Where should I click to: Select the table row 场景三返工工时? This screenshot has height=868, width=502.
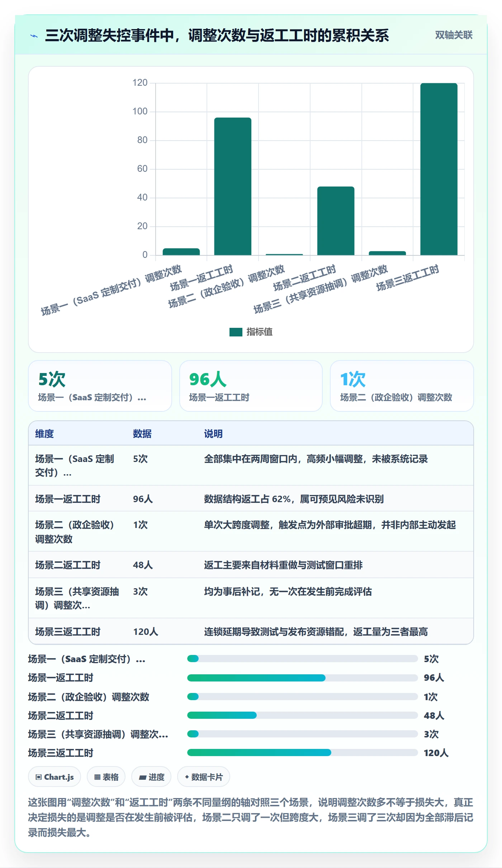251,631
